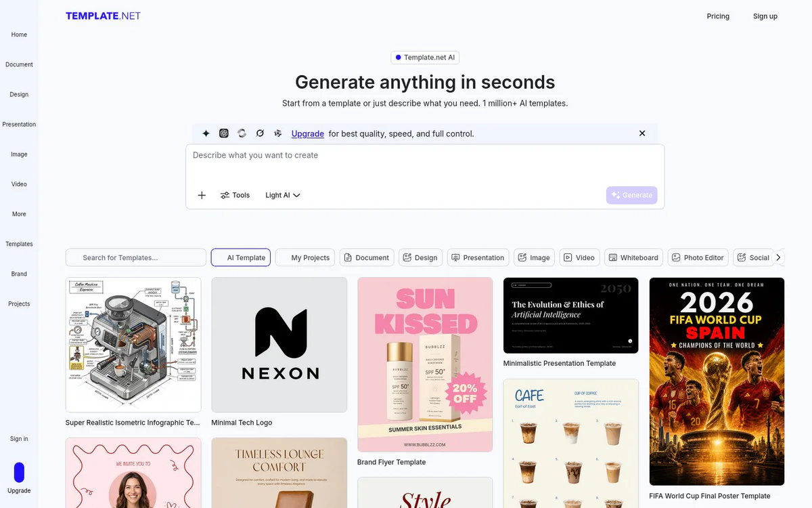Click the Generate button

pyautogui.click(x=631, y=195)
